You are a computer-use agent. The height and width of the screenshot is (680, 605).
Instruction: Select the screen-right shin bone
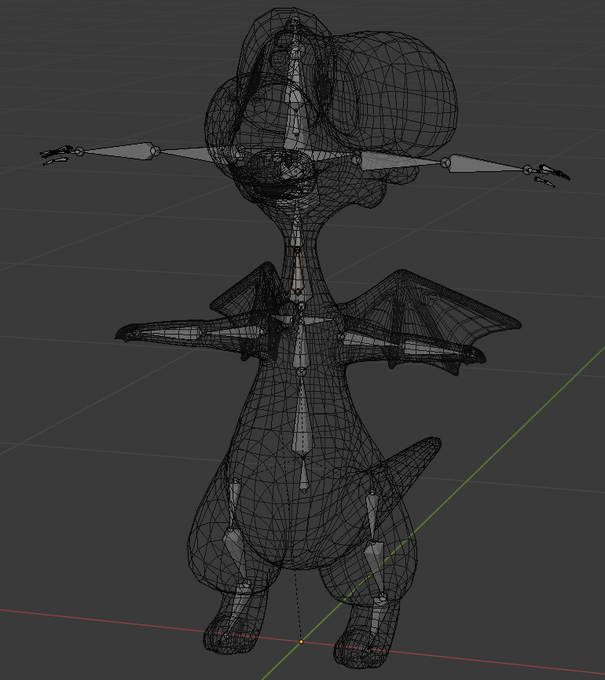(375, 569)
